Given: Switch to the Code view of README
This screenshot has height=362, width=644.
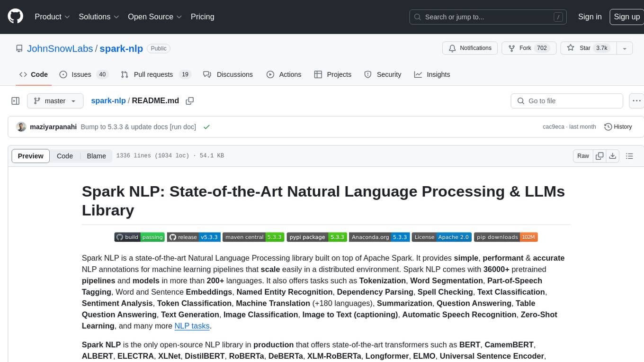Looking at the screenshot, I should pyautogui.click(x=65, y=156).
